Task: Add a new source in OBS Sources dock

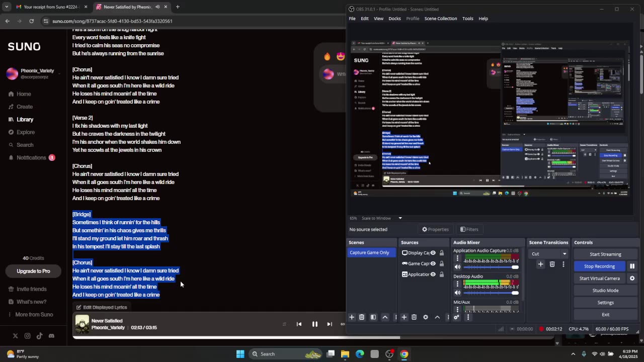Action: tap(404, 317)
